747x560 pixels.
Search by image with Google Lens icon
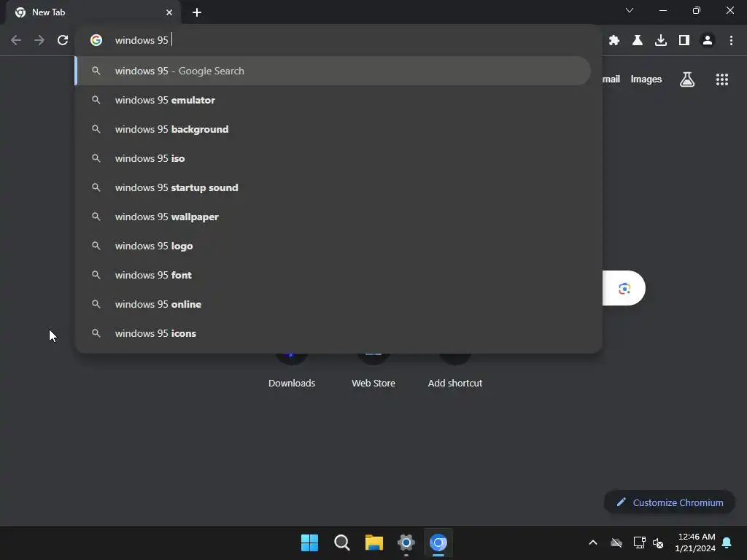tap(624, 288)
